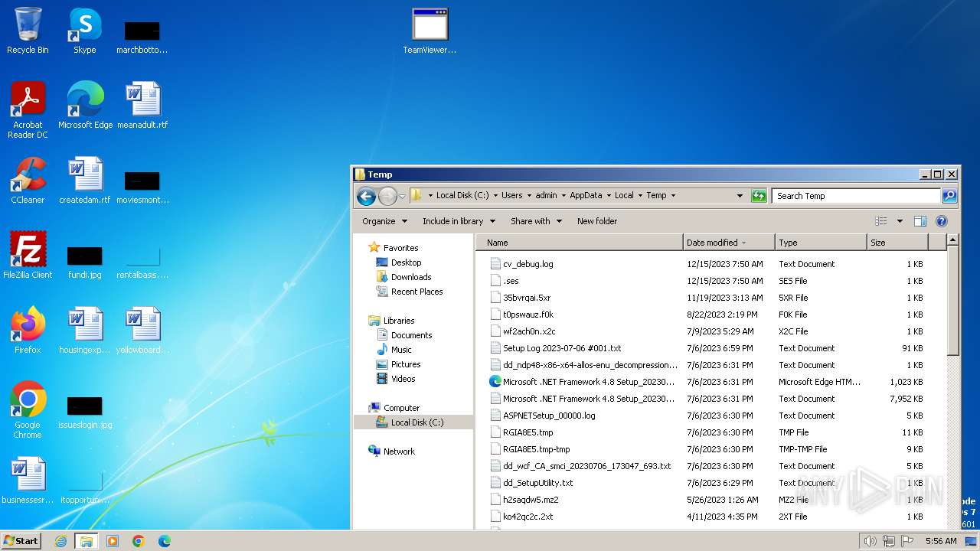Open Firefox desktop shortcut

pyautogui.click(x=28, y=331)
